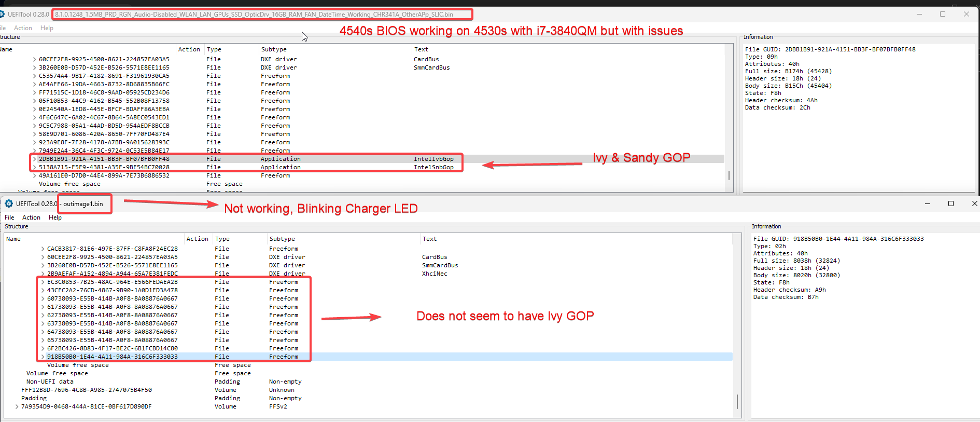Click Name column header in the top window
The width and height of the screenshot is (980, 422).
pos(6,49)
